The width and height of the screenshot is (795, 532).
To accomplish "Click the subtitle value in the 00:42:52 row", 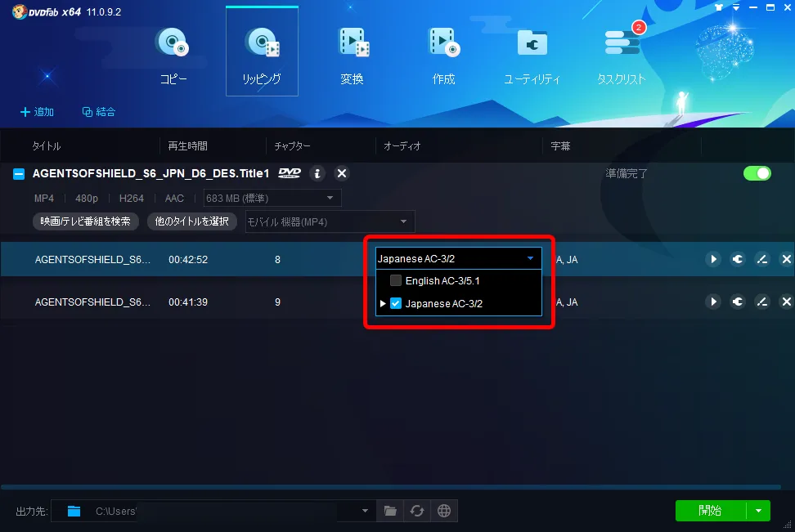I will point(567,259).
